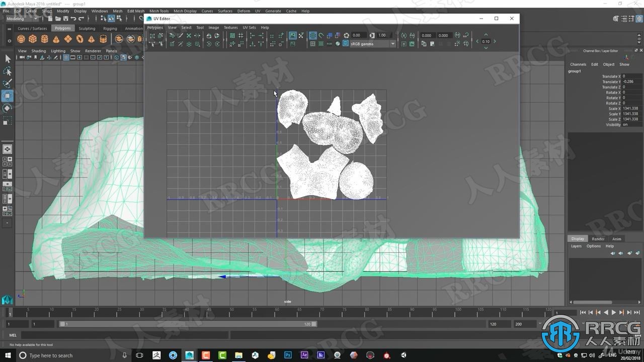Toggle checker texture in UV Editor
The width and height of the screenshot is (644, 362).
tap(321, 44)
